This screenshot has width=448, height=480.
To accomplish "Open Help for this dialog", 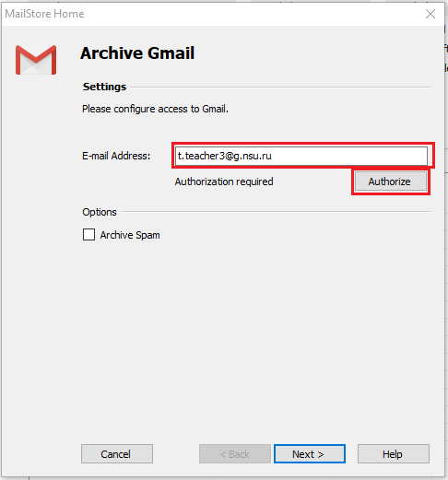I will 394,453.
